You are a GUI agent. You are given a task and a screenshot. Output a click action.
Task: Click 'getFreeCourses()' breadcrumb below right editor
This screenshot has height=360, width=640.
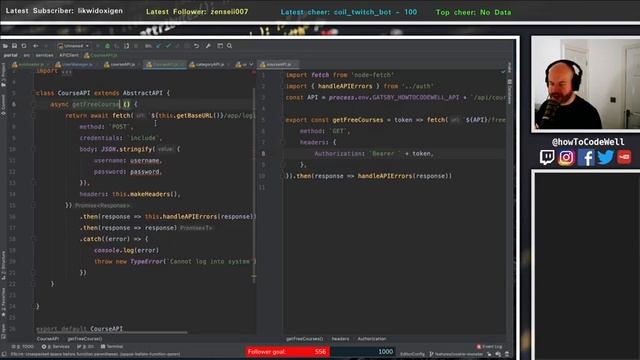(304, 339)
